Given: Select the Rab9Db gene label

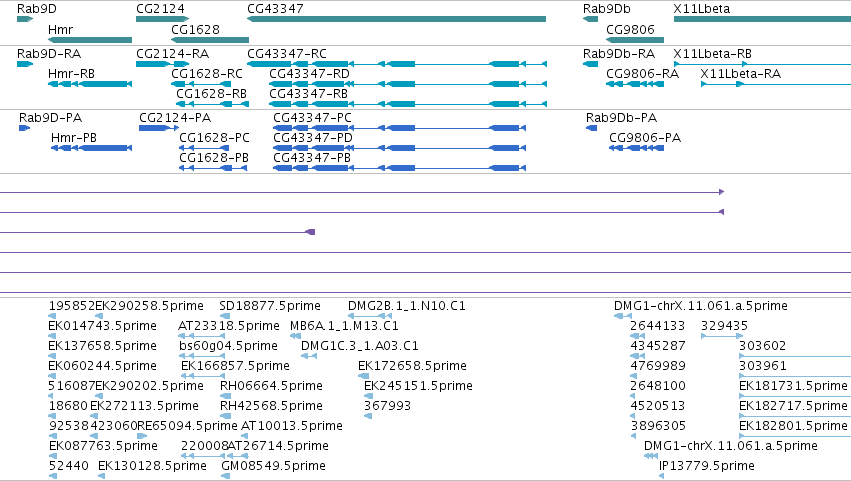Looking at the screenshot, I should [607, 9].
